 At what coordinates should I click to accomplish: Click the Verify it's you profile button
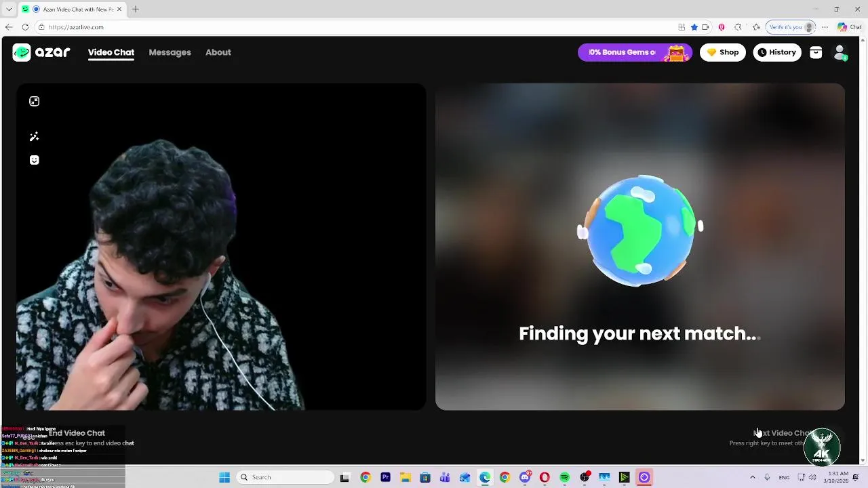790,27
